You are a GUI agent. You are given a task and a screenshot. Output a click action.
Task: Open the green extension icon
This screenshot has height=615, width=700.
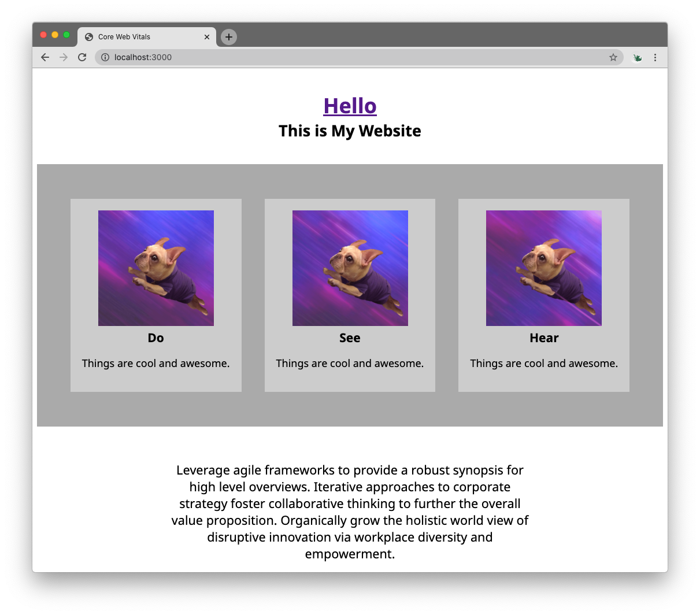[638, 57]
